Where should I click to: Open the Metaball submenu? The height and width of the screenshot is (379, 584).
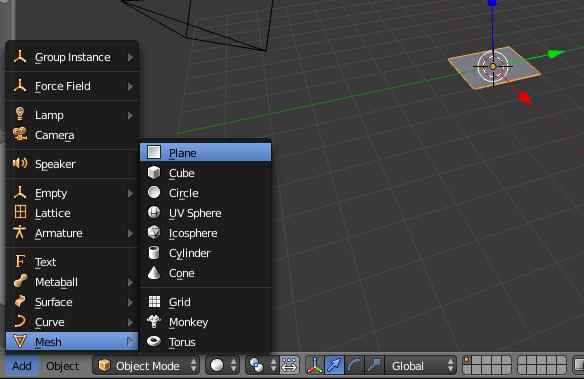pyautogui.click(x=72, y=282)
